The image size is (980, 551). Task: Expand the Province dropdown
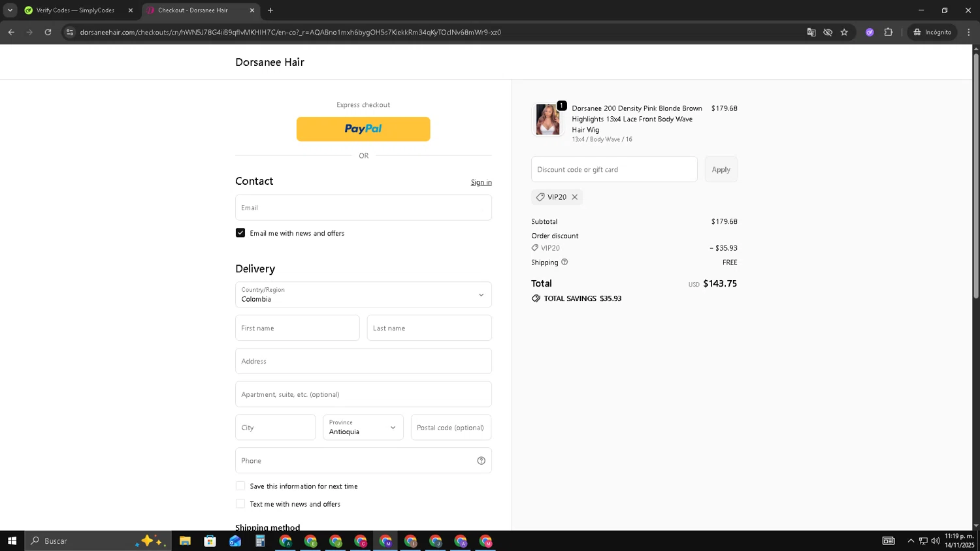(x=363, y=428)
